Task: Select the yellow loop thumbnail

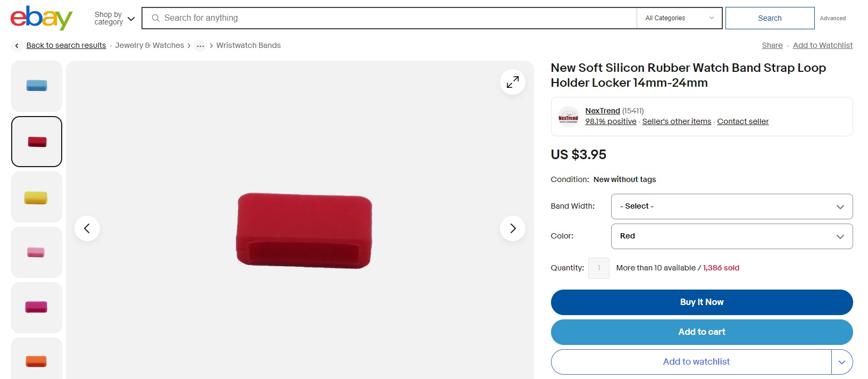Action: click(37, 197)
